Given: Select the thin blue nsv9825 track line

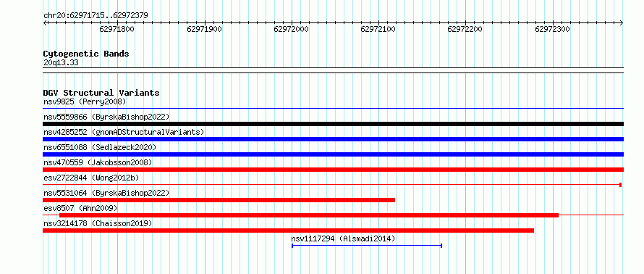Looking at the screenshot, I should (333, 108).
